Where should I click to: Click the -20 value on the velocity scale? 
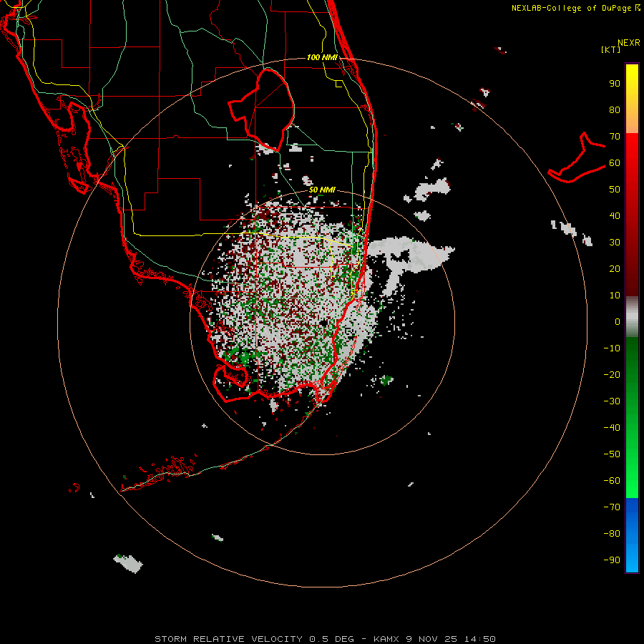[612, 374]
